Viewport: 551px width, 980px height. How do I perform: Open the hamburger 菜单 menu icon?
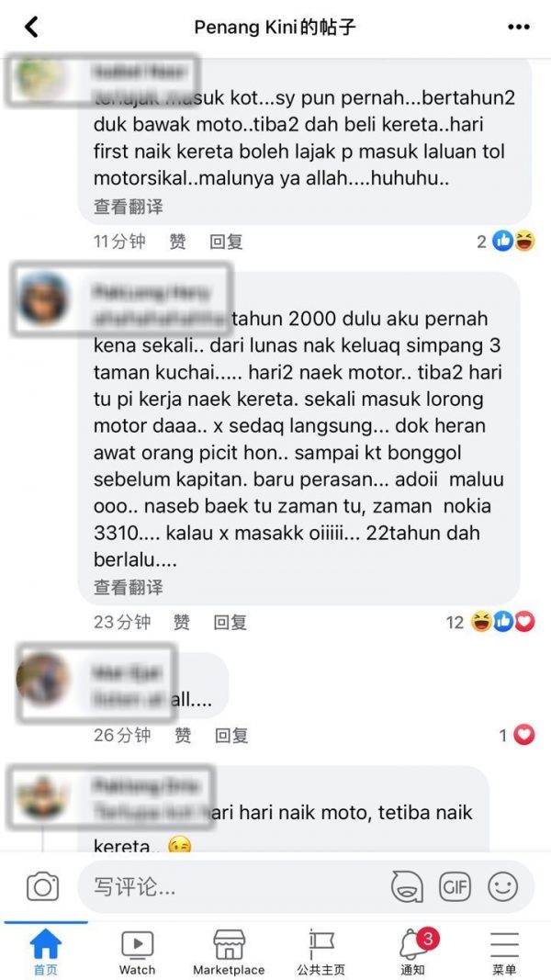click(x=504, y=952)
